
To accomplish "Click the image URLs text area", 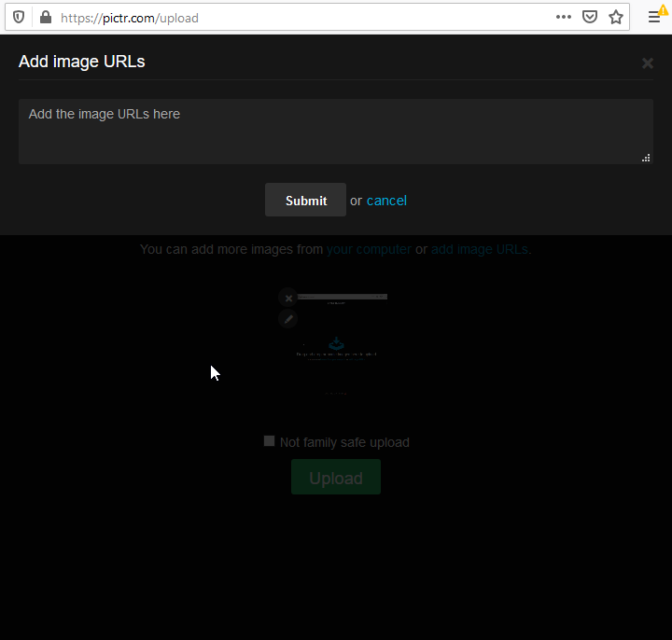I will tap(336, 132).
